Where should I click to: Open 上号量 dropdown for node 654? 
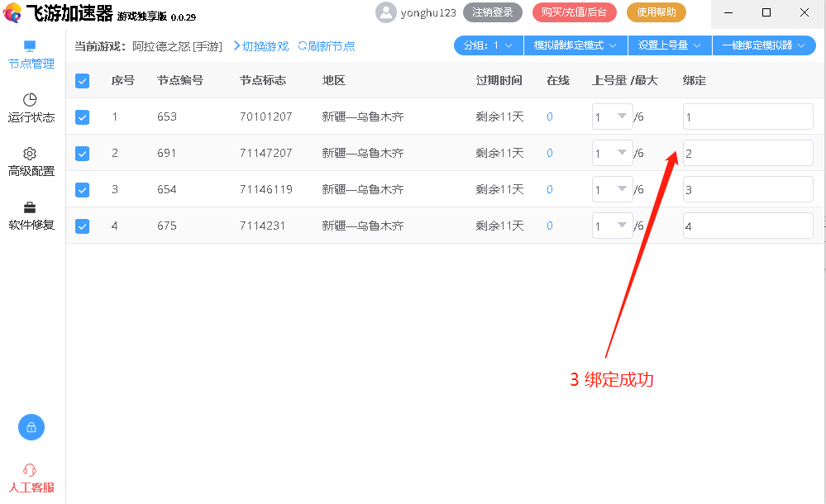pyautogui.click(x=612, y=189)
